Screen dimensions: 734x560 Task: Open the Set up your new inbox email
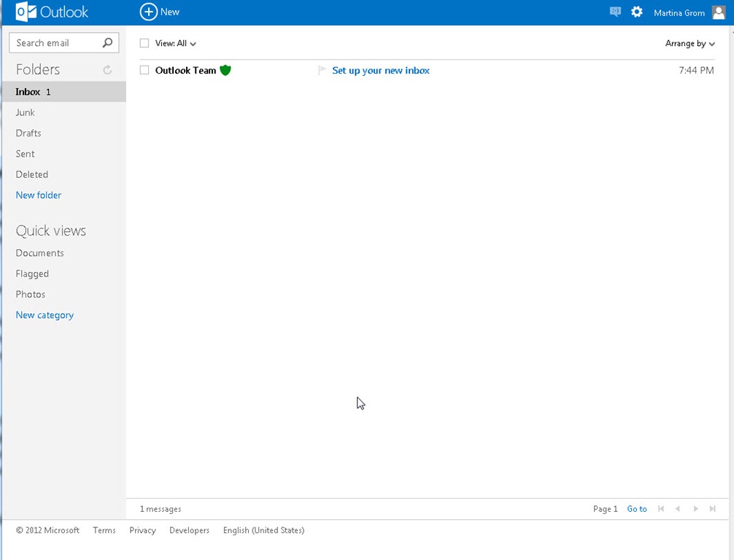coord(380,70)
